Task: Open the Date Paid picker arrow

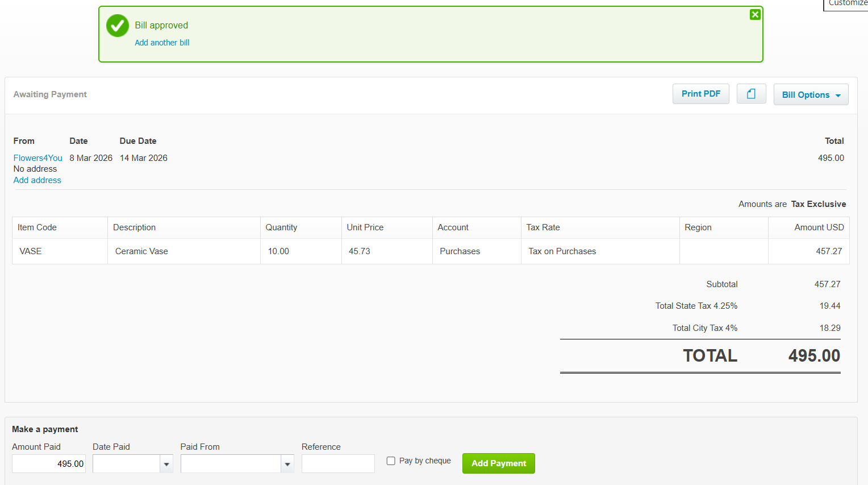Action: (166, 464)
